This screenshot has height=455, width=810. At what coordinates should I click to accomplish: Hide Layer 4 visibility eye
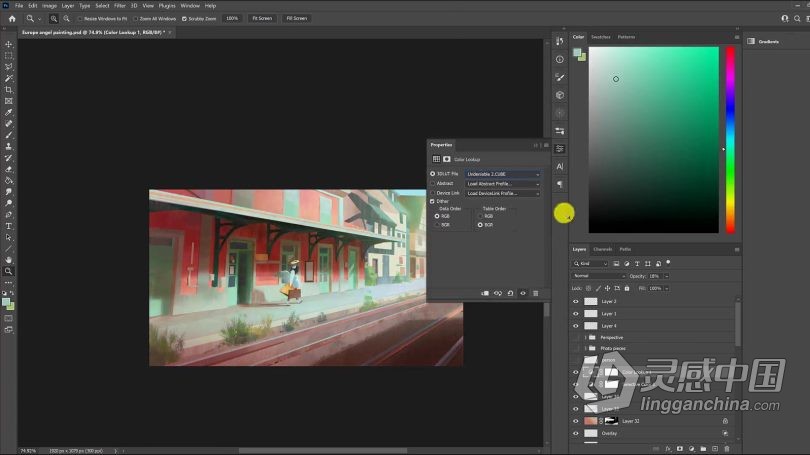(576, 326)
